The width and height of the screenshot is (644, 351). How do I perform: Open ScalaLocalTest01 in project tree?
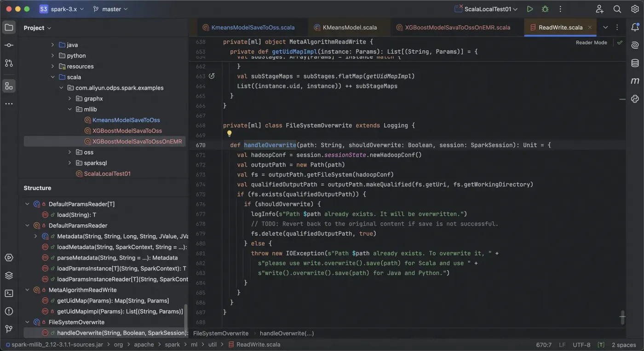pos(103,173)
